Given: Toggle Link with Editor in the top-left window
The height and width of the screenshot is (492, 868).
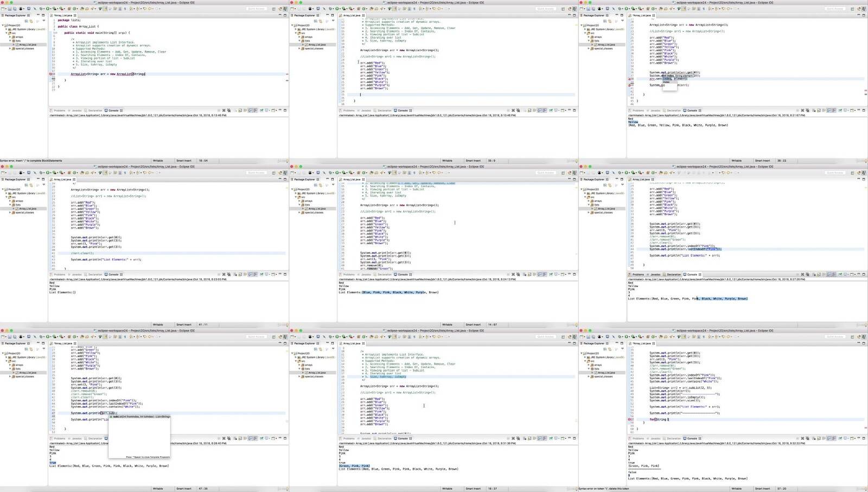Looking at the screenshot, I should (x=31, y=21).
